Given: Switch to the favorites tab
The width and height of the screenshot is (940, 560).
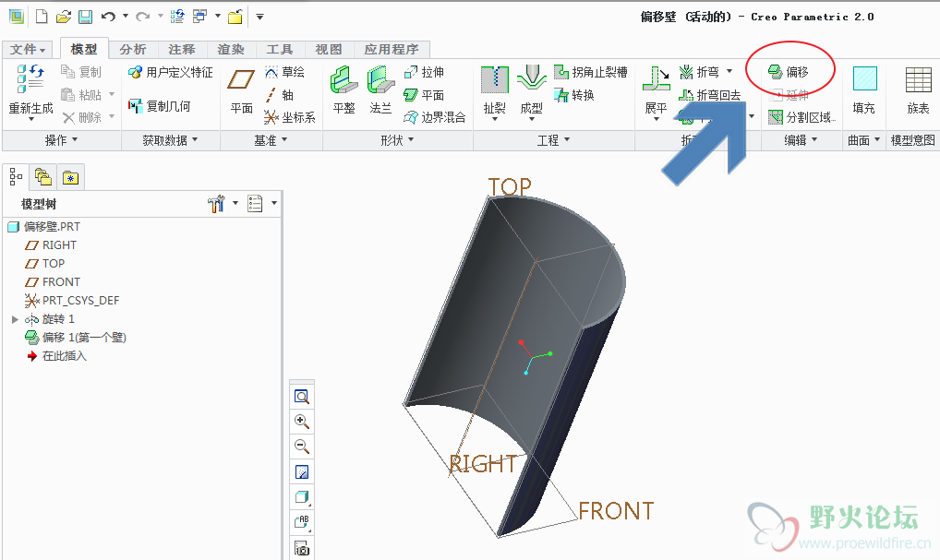Looking at the screenshot, I should (x=71, y=177).
